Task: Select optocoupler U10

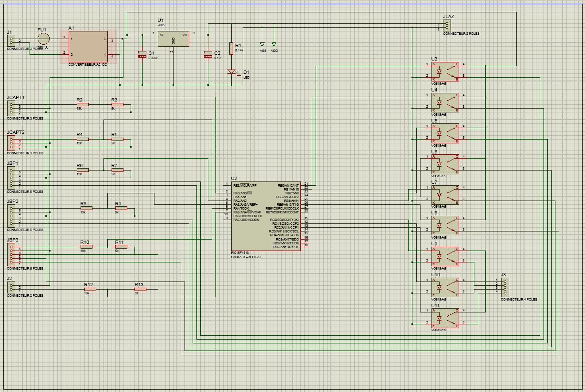Action: (x=445, y=287)
